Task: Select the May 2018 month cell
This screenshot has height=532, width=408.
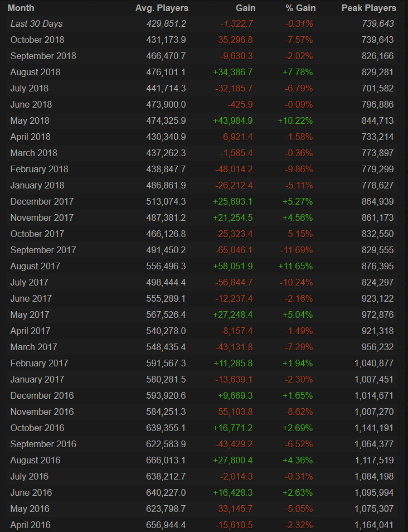Action: (x=30, y=121)
